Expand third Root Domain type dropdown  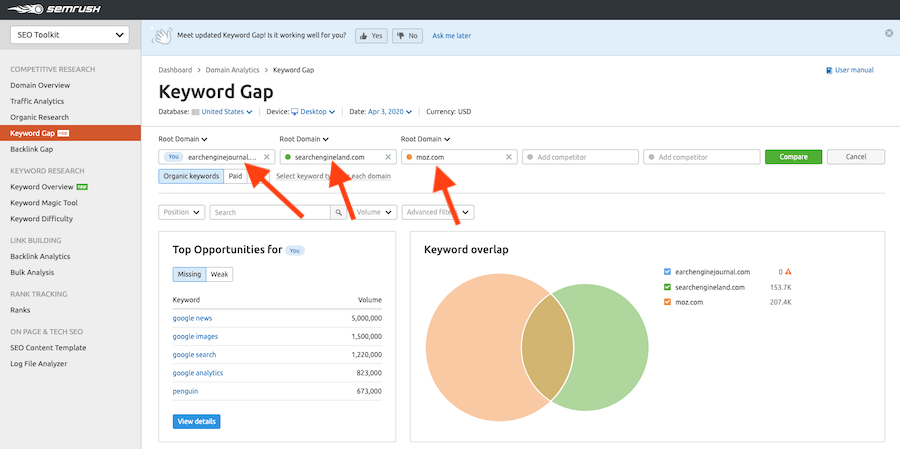click(425, 139)
